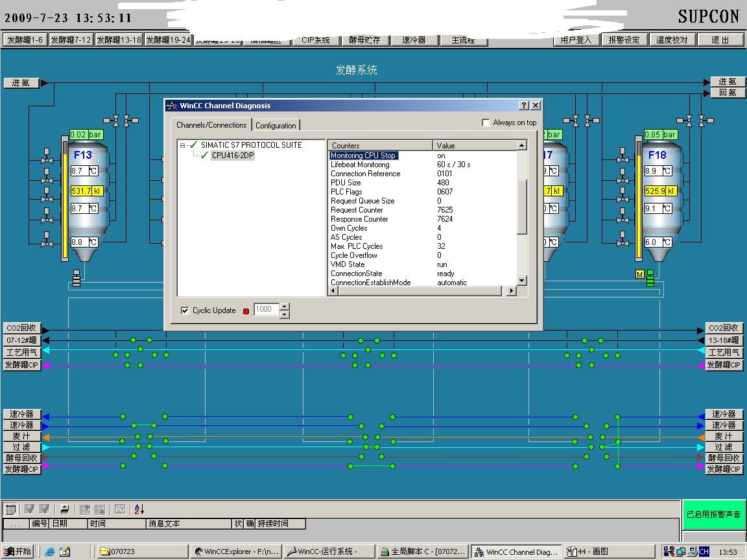Click the green 已启用报警声音 alarm sound button

[x=713, y=514]
